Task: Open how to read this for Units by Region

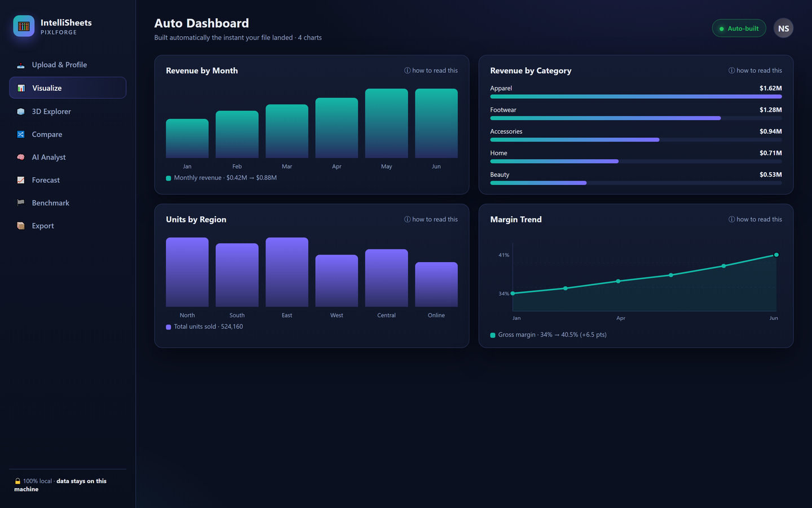Action: tap(431, 220)
